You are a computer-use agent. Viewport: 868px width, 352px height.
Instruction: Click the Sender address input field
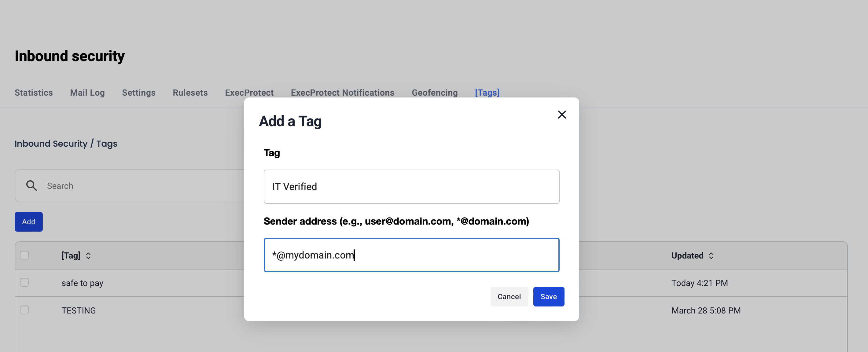pos(411,255)
